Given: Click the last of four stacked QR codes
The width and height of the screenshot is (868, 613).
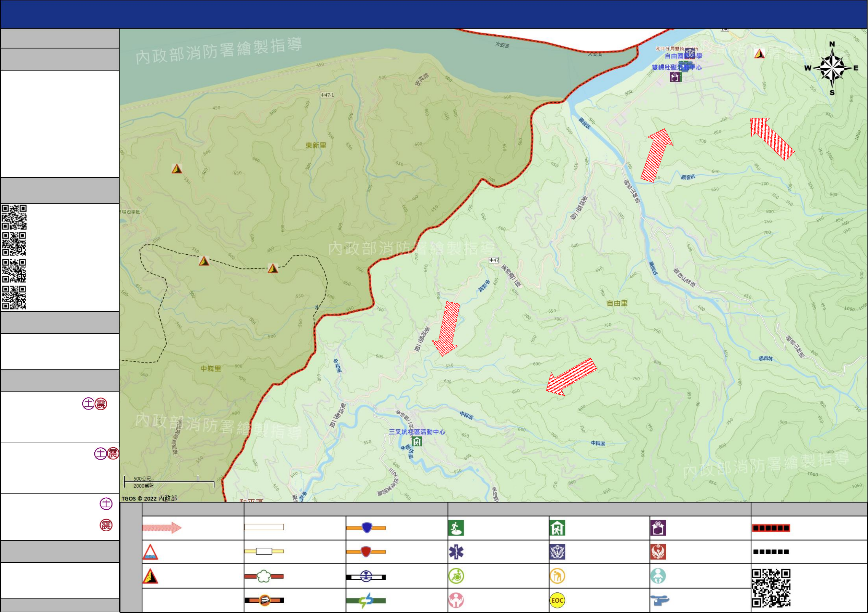Looking at the screenshot, I should 14,298.
